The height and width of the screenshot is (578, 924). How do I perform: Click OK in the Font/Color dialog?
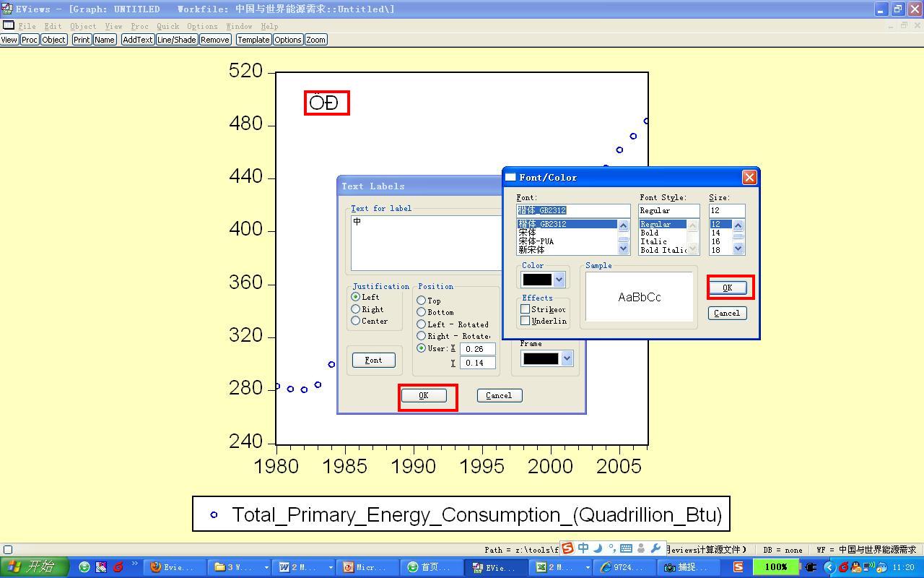(727, 288)
